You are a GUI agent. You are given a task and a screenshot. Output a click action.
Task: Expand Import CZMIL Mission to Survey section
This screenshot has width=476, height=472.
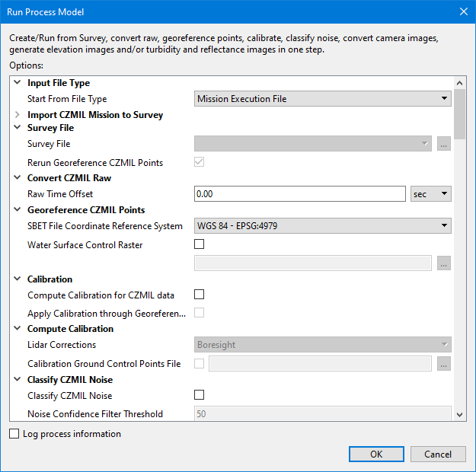[18, 115]
